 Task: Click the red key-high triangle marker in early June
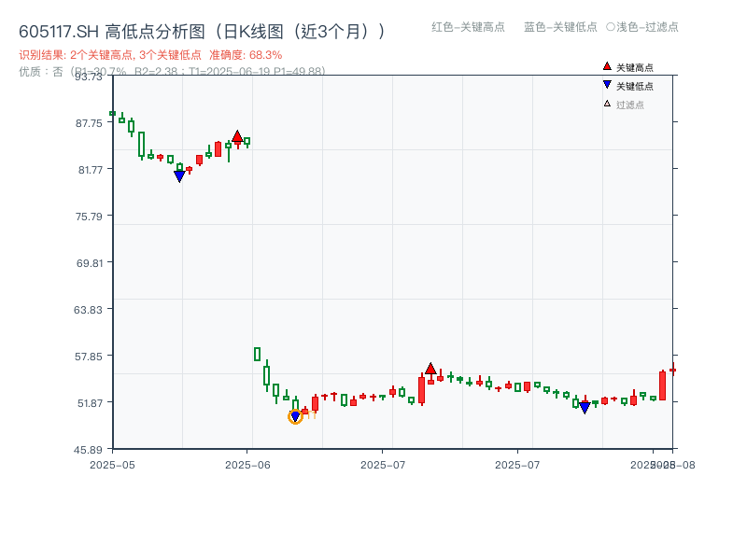point(237,135)
